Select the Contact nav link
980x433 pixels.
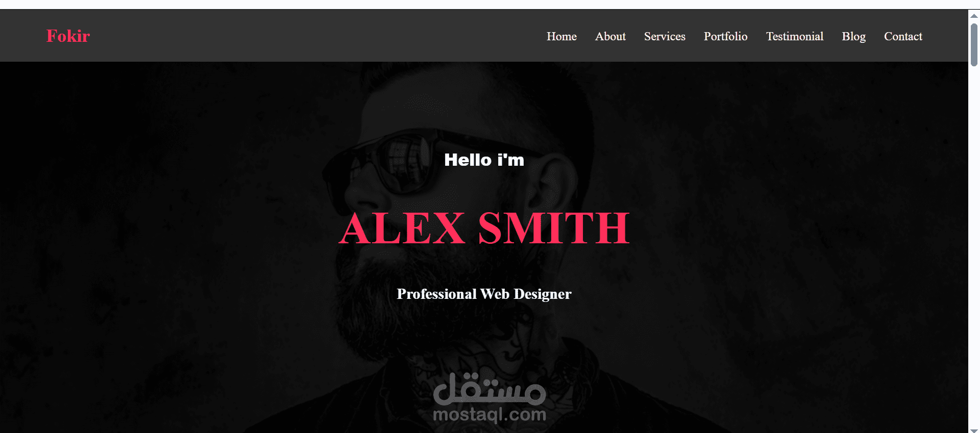[x=903, y=36]
